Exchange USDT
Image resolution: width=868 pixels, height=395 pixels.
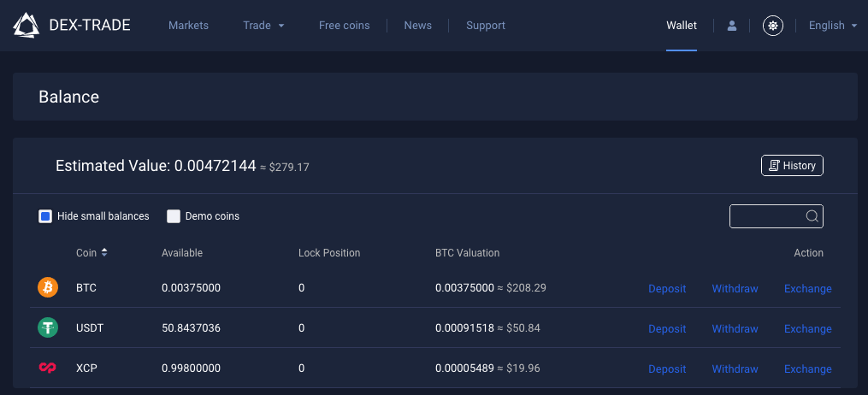(807, 328)
